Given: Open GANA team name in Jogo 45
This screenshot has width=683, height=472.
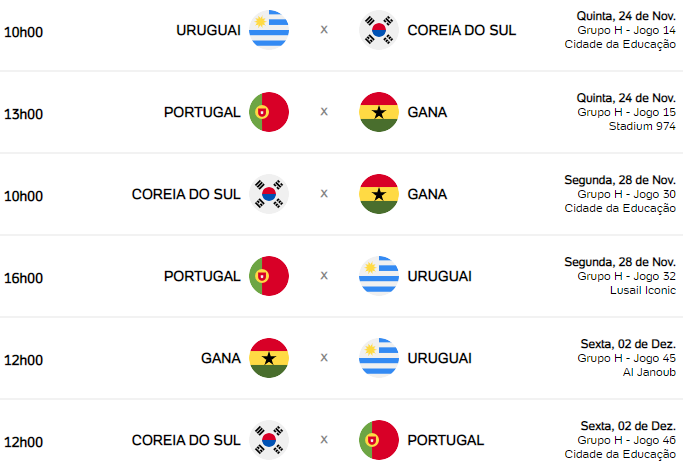Looking at the screenshot, I should click(x=221, y=358).
